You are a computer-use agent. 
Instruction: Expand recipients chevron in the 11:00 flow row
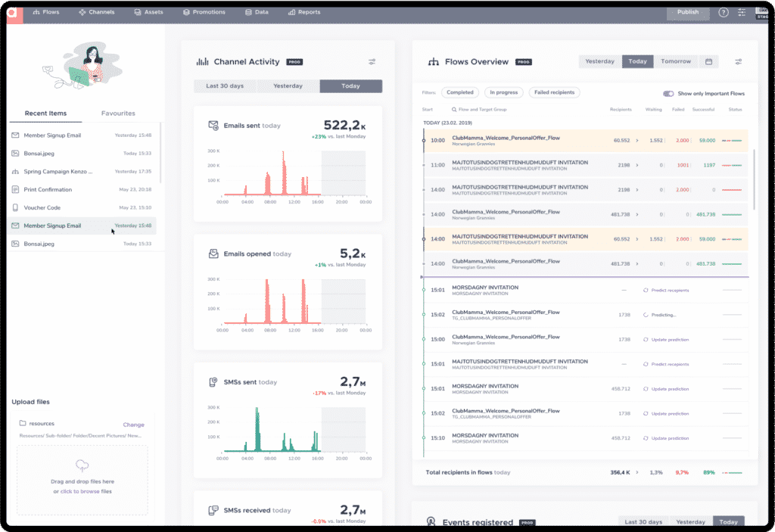(637, 165)
